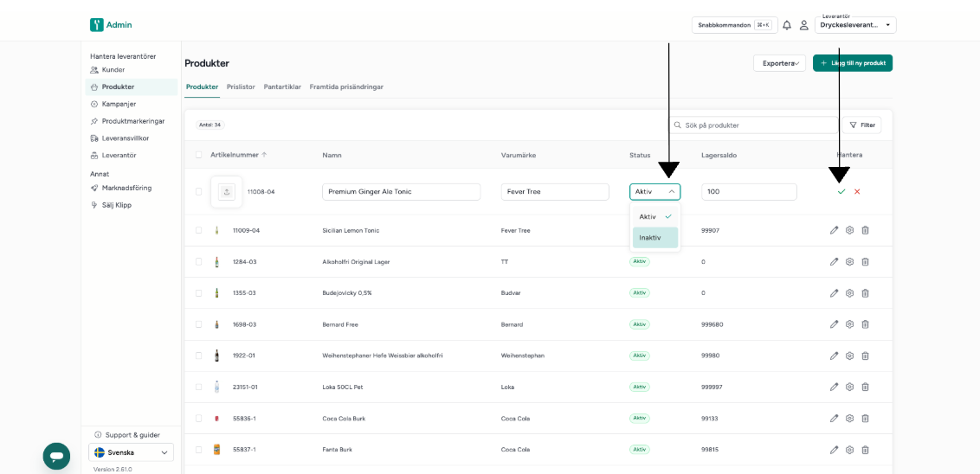Tick checkbox for Loka 50CL Pet row

[199, 388]
